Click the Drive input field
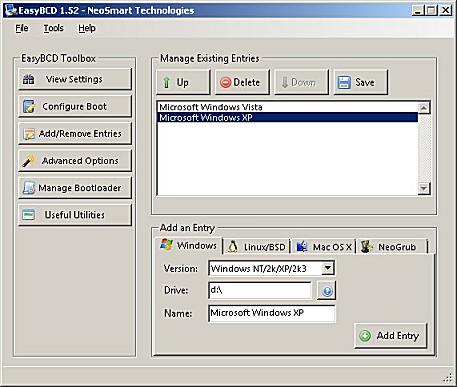 260,290
